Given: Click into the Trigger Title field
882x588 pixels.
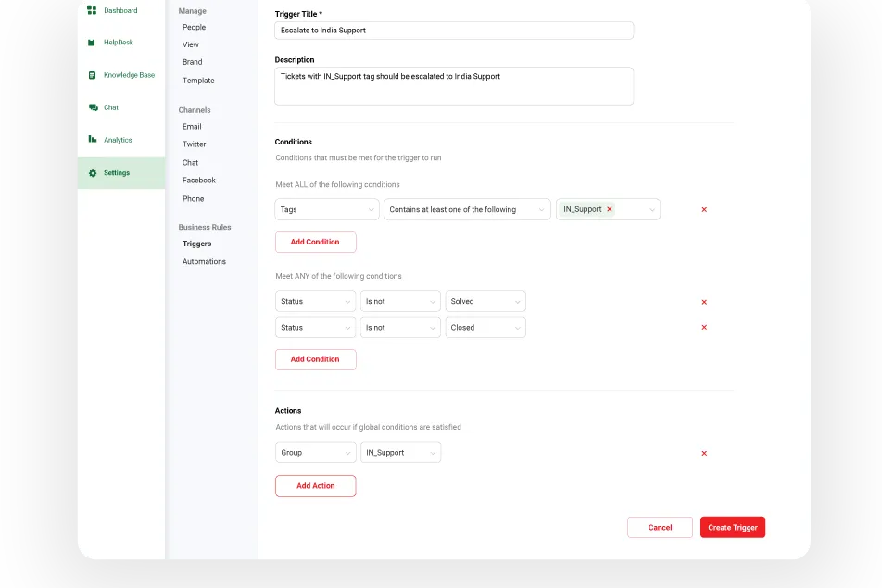Looking at the screenshot, I should [x=454, y=31].
